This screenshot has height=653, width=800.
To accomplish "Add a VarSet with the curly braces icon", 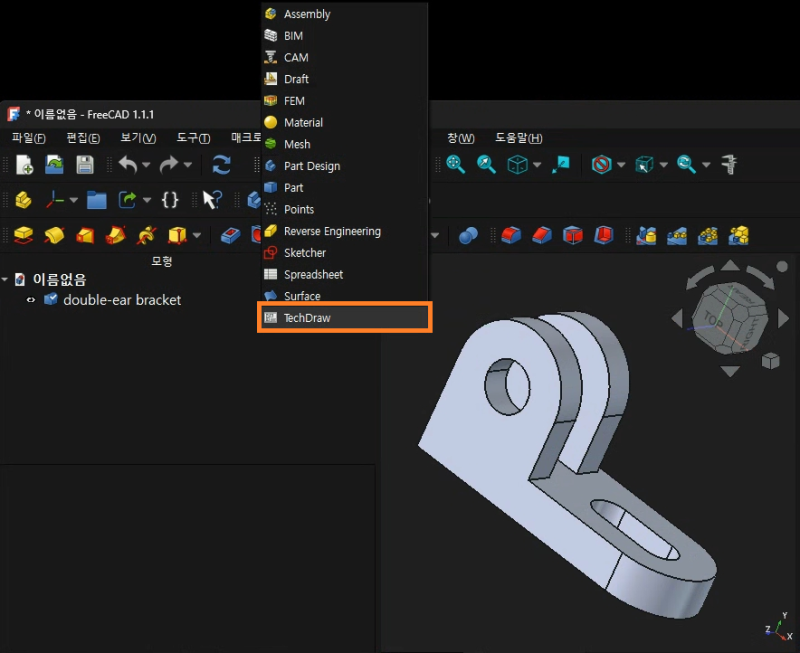I will (x=170, y=200).
